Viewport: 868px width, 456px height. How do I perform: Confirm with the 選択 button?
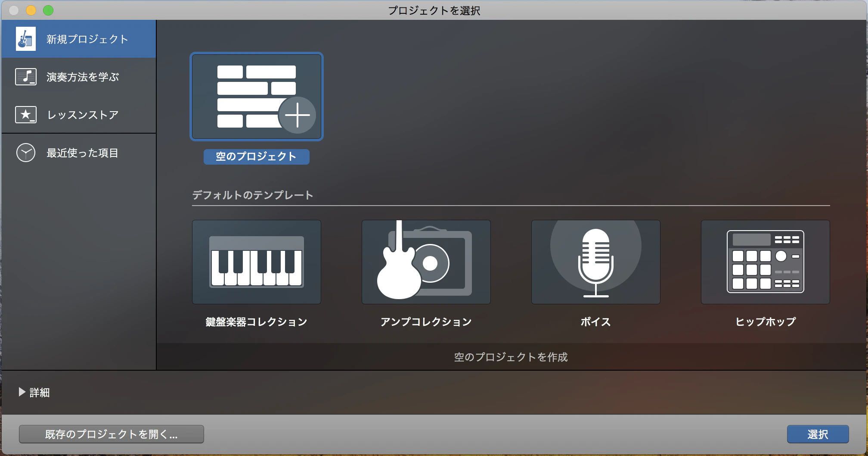coord(818,434)
